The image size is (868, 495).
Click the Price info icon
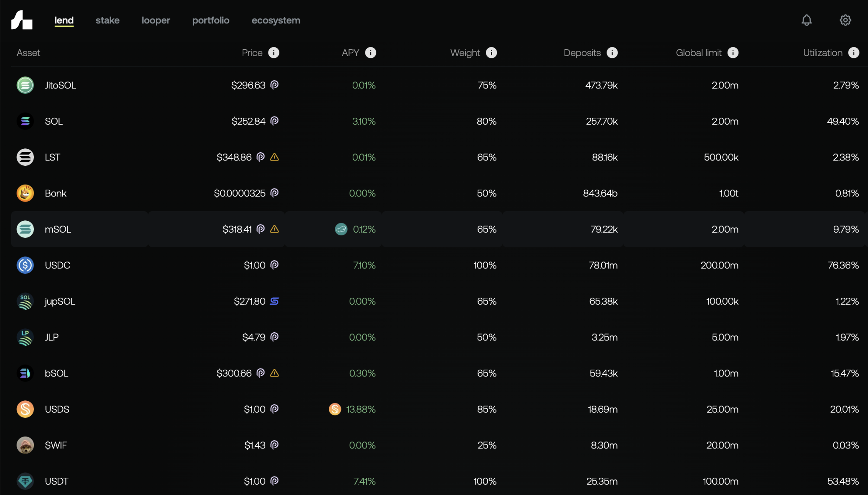coord(273,53)
